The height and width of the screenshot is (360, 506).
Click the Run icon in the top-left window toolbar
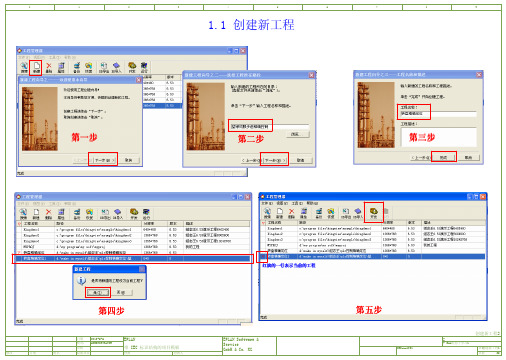click(x=144, y=67)
